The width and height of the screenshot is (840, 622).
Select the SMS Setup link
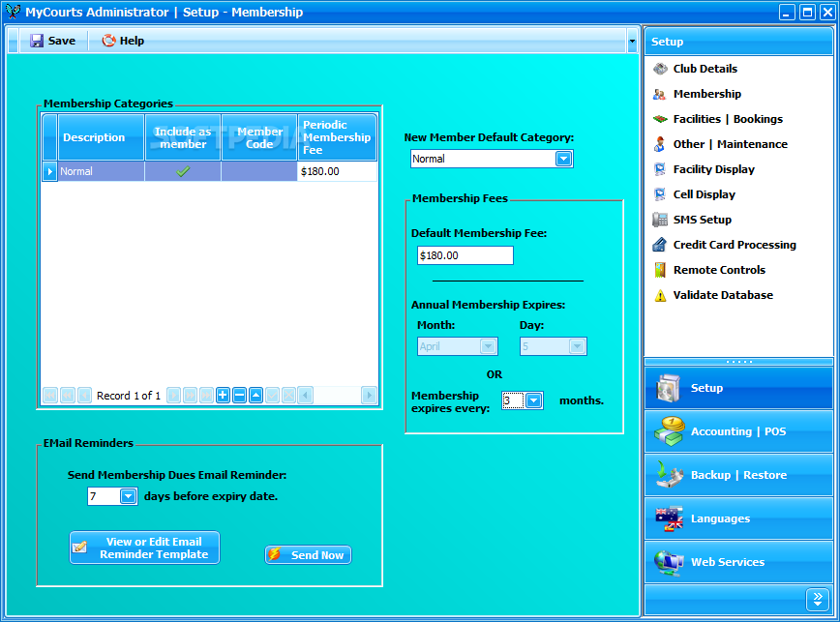[x=702, y=220]
